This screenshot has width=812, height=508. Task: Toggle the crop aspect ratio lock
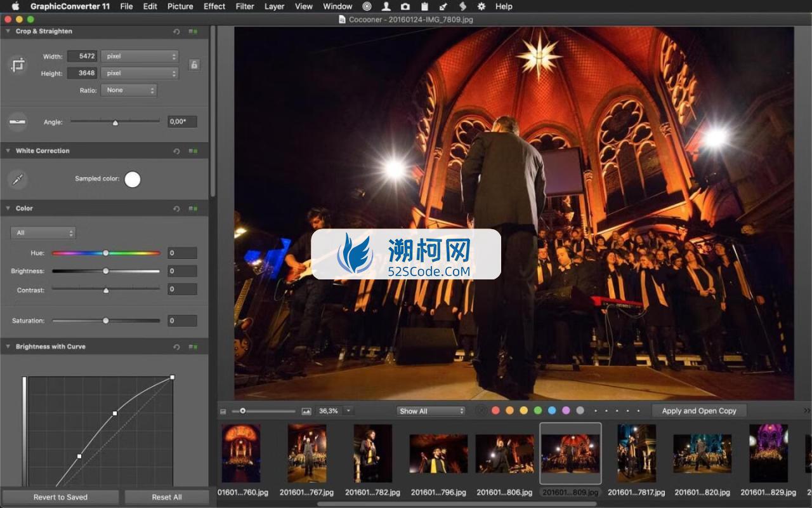194,65
